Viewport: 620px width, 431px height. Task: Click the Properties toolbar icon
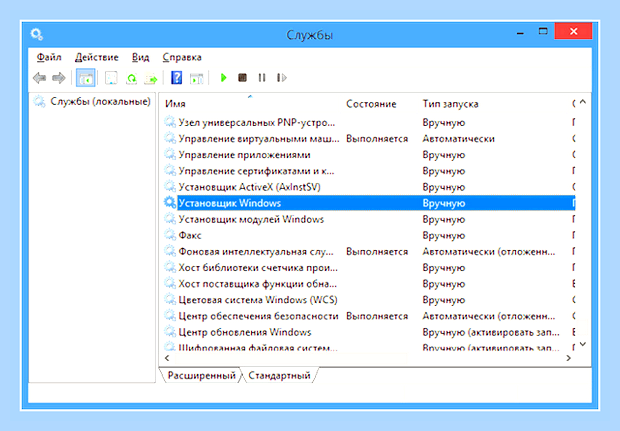111,78
